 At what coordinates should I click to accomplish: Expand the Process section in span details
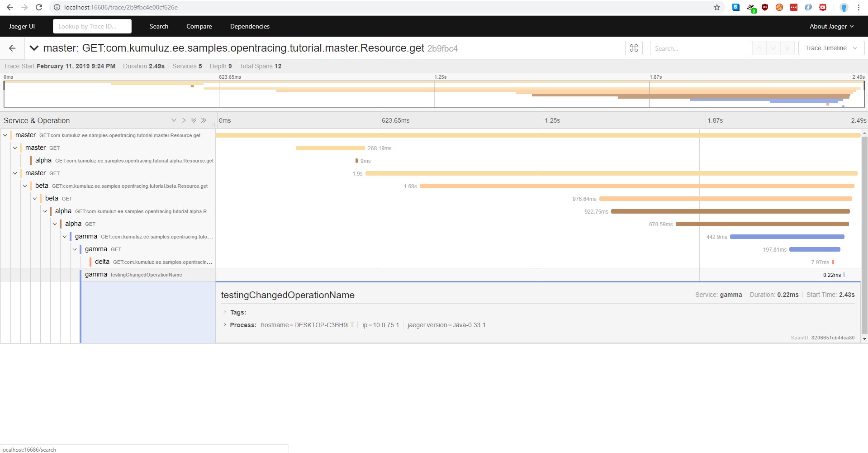224,325
